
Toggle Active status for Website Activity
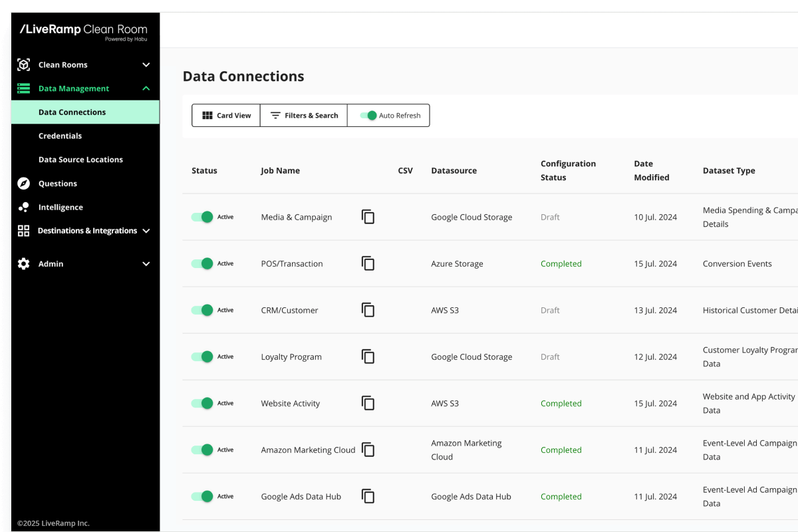click(x=202, y=403)
